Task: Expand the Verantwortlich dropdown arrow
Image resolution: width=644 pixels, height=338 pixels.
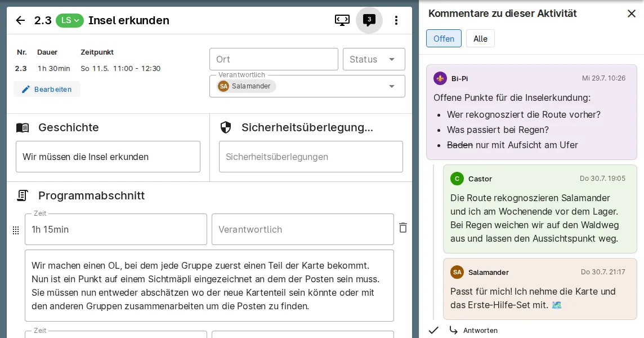Action: [x=392, y=86]
